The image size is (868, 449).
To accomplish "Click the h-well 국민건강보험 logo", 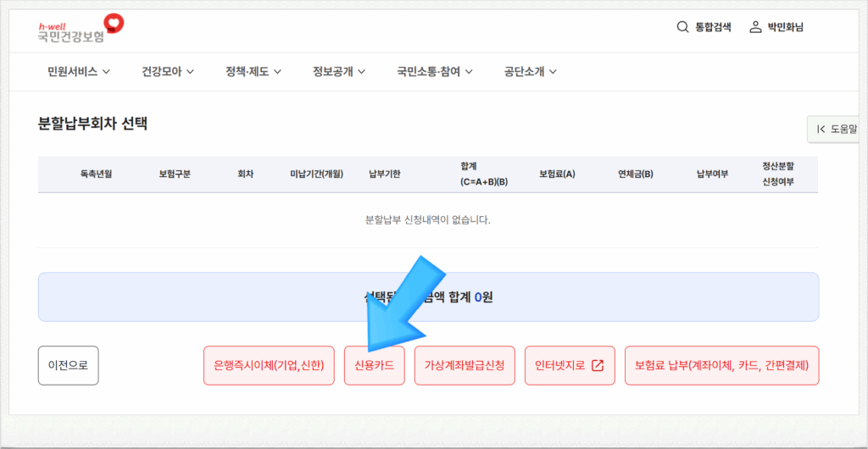I will coord(81,30).
